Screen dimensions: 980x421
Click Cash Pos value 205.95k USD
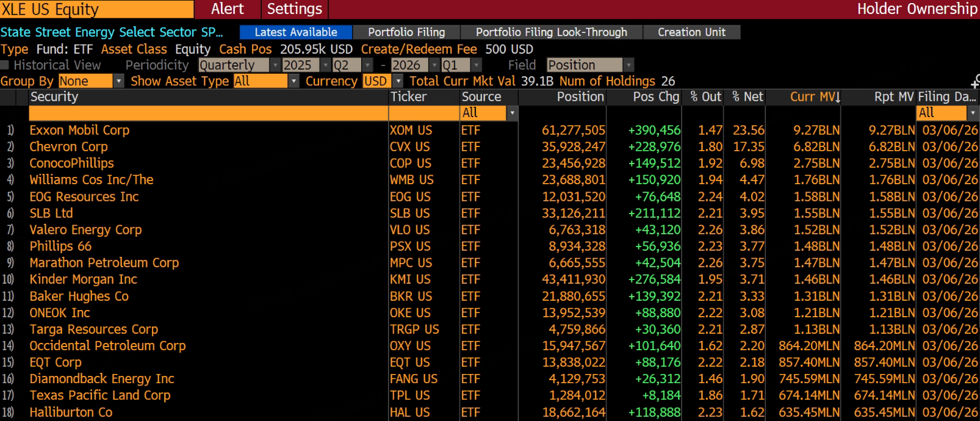pyautogui.click(x=316, y=49)
